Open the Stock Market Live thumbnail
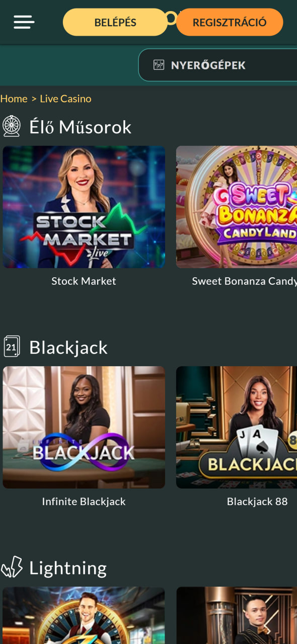297x644 pixels. pos(84,207)
